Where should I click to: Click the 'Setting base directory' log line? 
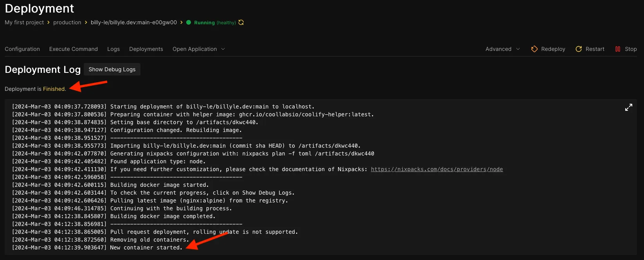[x=135, y=122]
